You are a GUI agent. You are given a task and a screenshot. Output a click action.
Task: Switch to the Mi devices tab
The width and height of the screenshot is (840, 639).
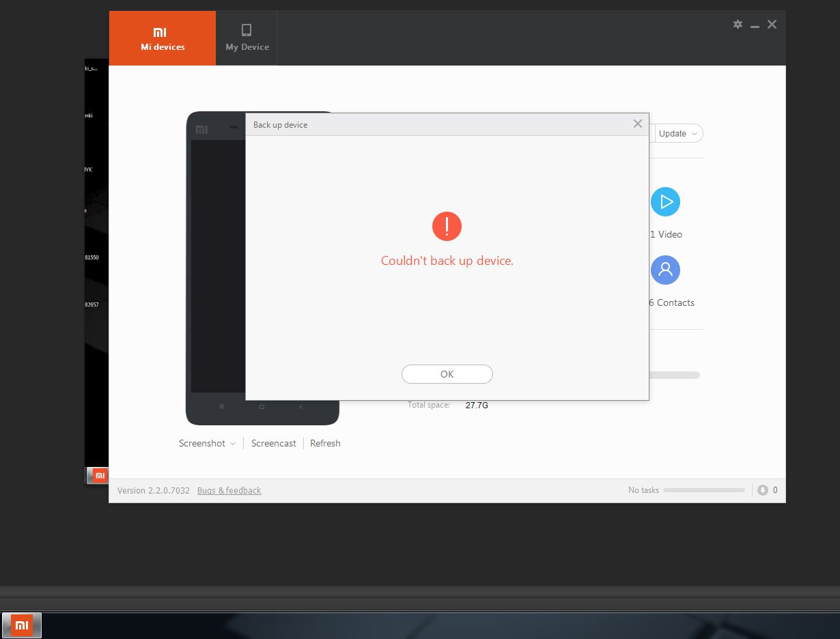[163, 38]
